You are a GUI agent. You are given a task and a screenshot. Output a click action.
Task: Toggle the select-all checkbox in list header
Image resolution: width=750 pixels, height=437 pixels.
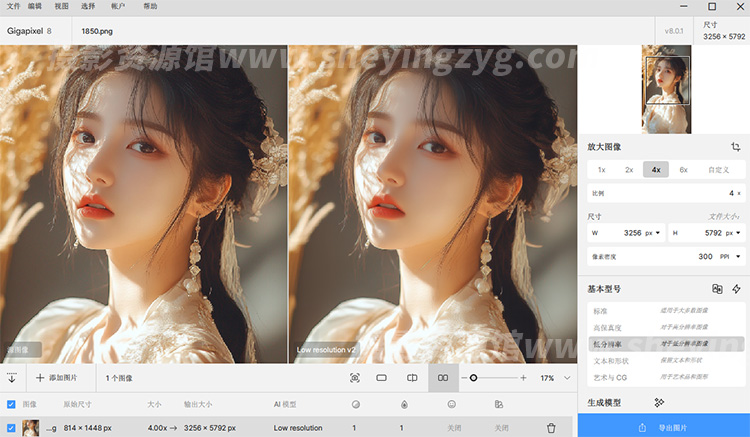pos(11,404)
